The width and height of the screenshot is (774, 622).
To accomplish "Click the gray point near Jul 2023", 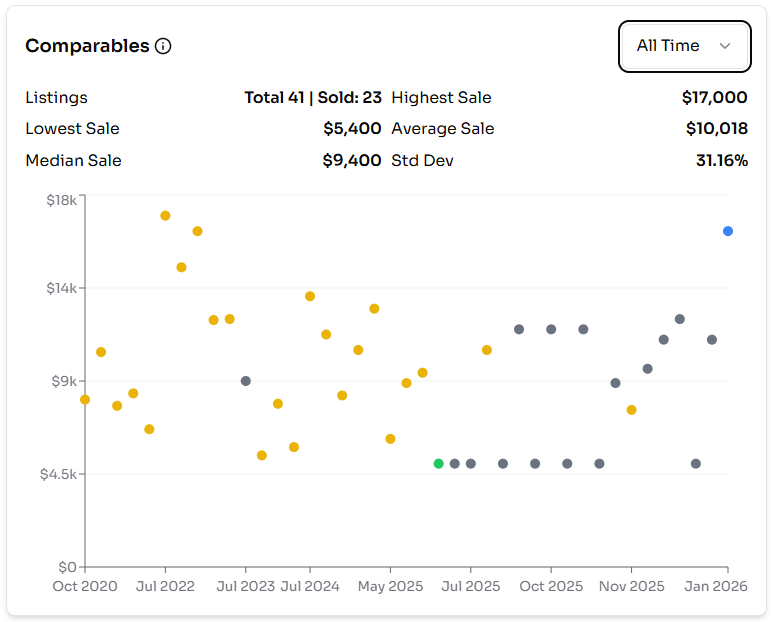I will click(246, 381).
